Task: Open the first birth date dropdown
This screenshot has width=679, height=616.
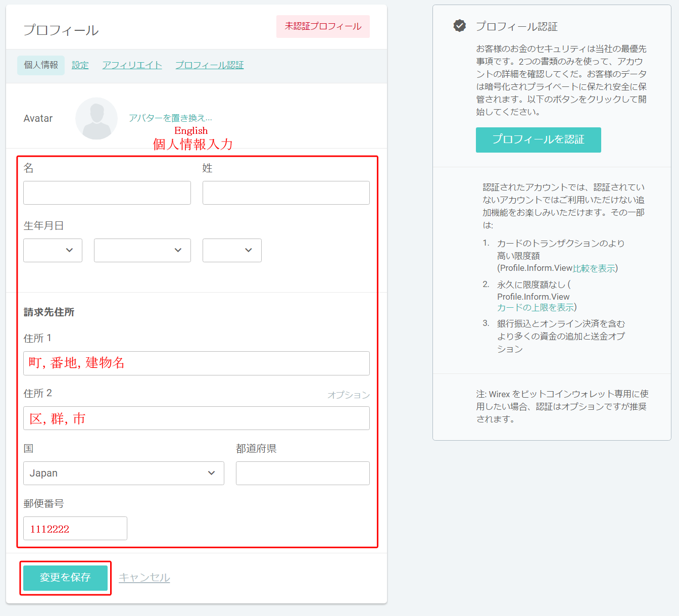Action: point(53,250)
